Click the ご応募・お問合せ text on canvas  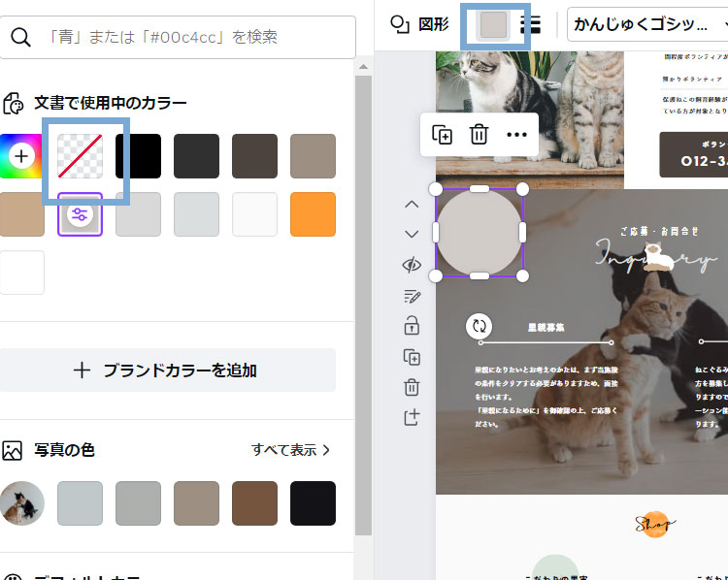tap(659, 231)
